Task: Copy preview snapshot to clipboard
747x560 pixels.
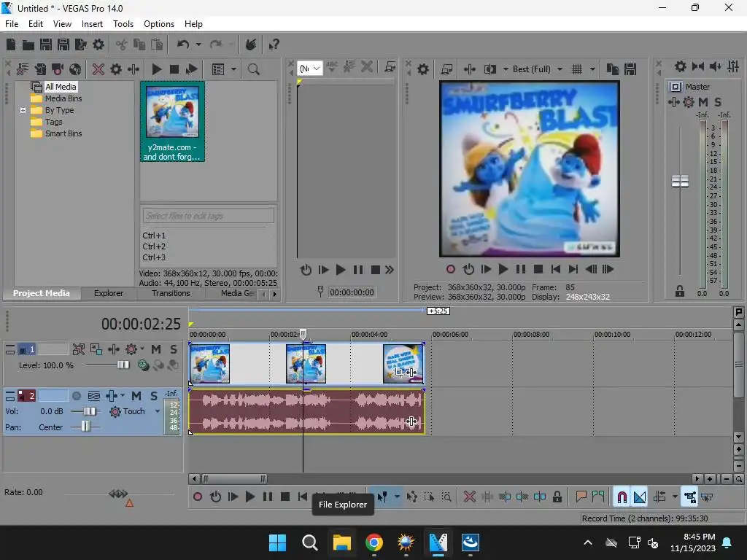Action: (x=613, y=69)
